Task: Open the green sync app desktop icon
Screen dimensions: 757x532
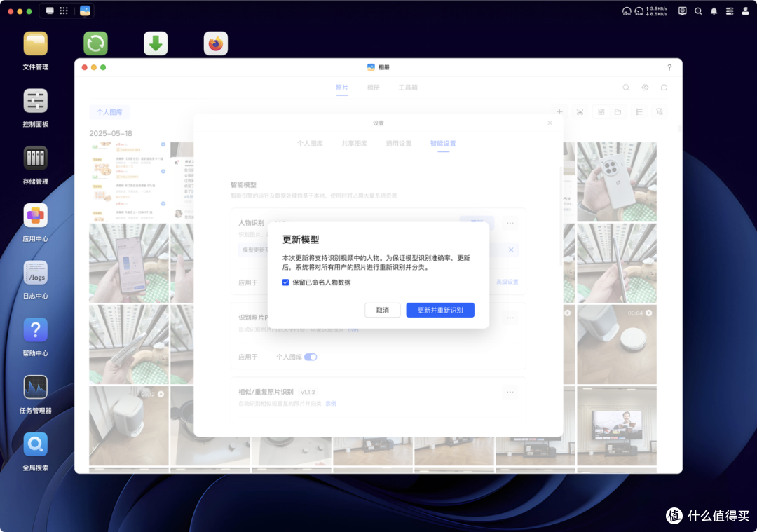Action: pos(95,44)
